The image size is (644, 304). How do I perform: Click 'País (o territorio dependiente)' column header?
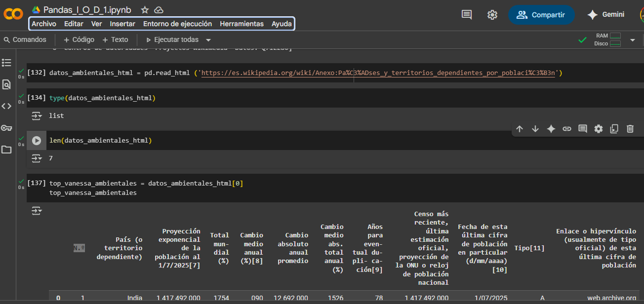119,248
